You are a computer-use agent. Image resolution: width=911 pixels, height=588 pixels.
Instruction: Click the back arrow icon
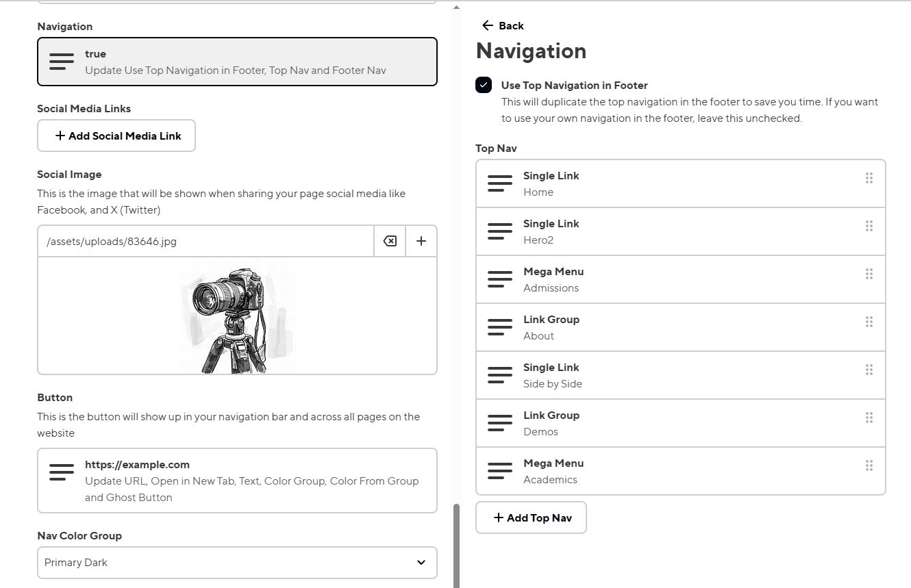click(x=488, y=25)
